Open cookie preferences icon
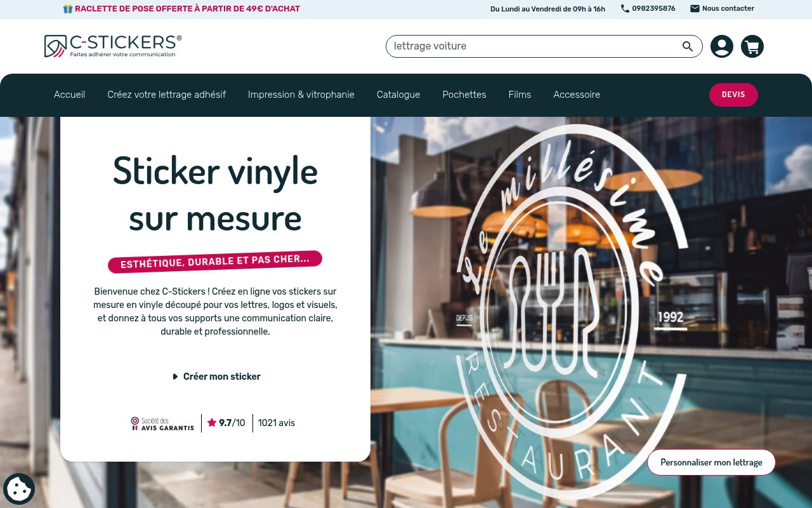 pos(18,489)
